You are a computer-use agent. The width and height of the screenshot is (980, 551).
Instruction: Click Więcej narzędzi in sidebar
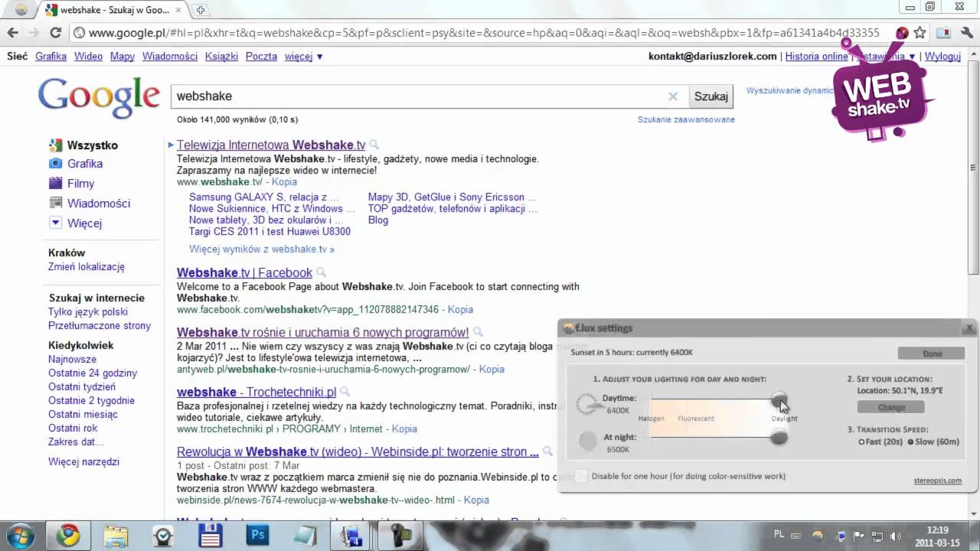pyautogui.click(x=83, y=462)
